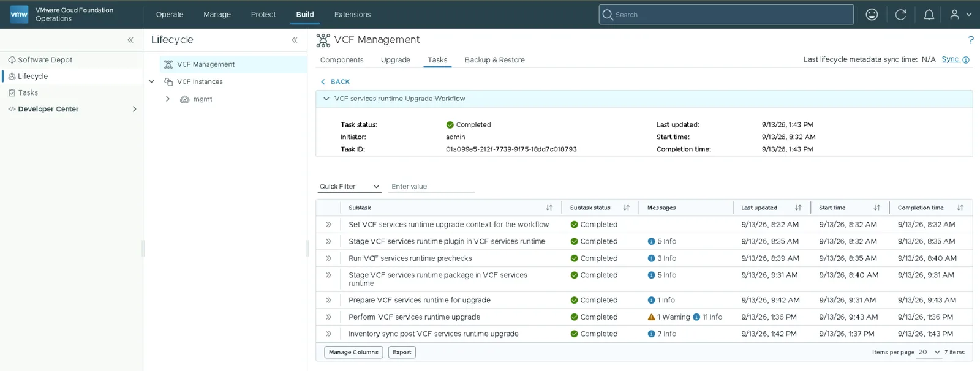Image resolution: width=980 pixels, height=371 pixels.
Task: Open the Quick Filter dropdown
Action: pyautogui.click(x=349, y=187)
